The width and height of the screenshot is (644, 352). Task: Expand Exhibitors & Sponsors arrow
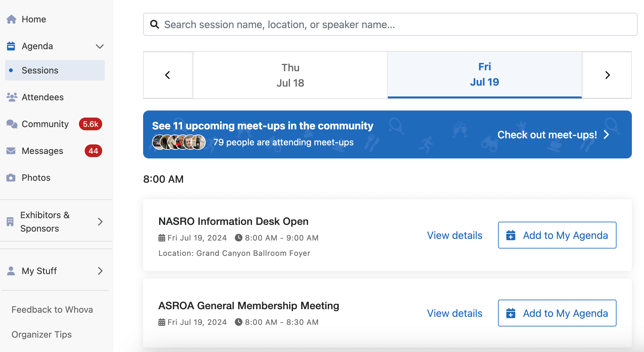(100, 222)
